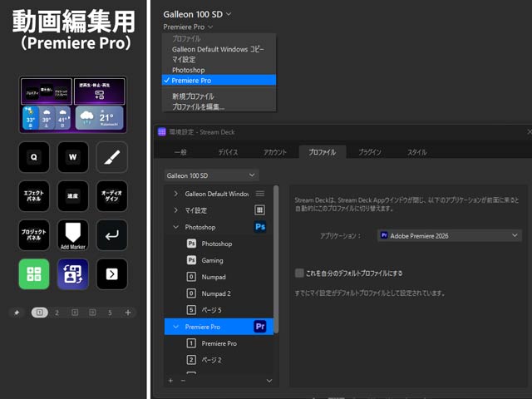Choose プロファイルを編集 menu item
Image resolution: width=532 pixels, height=399 pixels.
pyautogui.click(x=219, y=106)
